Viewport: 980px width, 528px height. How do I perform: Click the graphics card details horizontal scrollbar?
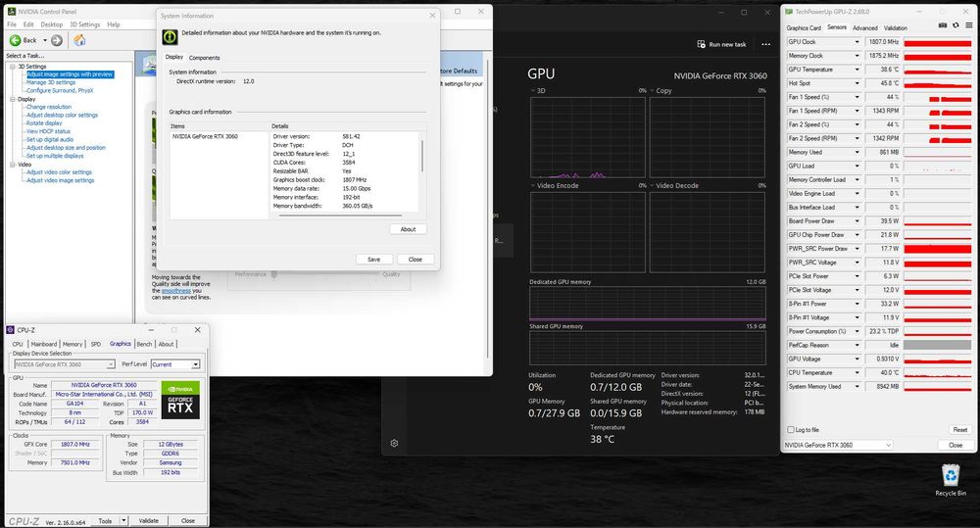(340, 216)
